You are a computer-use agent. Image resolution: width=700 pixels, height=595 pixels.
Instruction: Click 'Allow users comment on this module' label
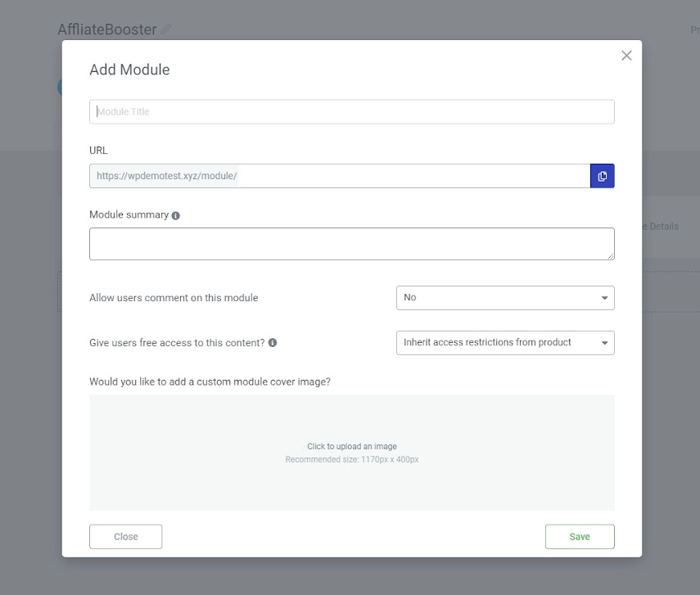(x=174, y=298)
